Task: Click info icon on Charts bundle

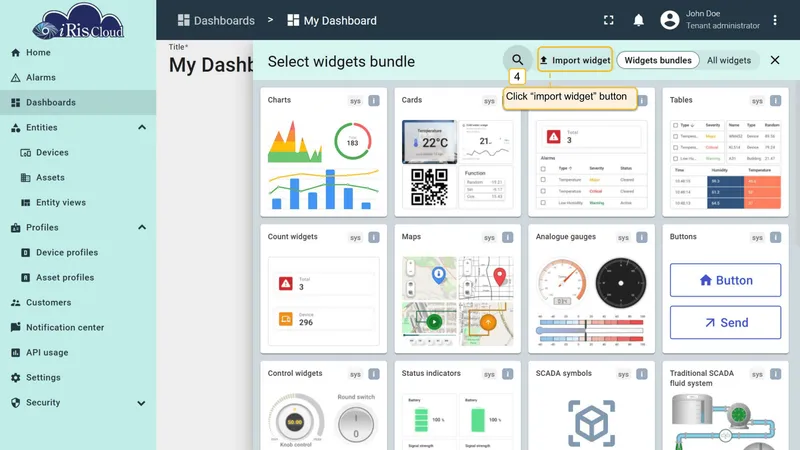Action: pyautogui.click(x=374, y=101)
